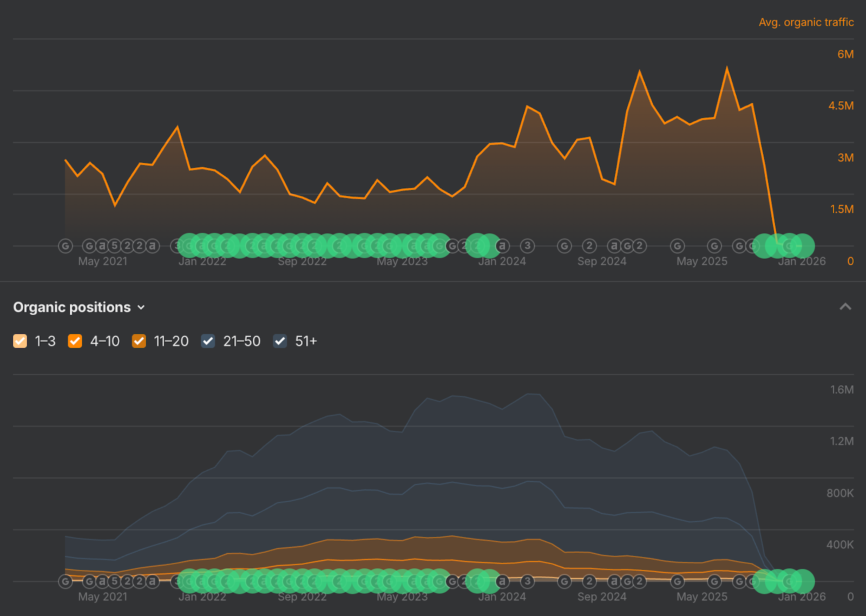Viewport: 866px width, 616px height.
Task: Toggle the 21–50 positions checkbox
Action: pos(208,341)
